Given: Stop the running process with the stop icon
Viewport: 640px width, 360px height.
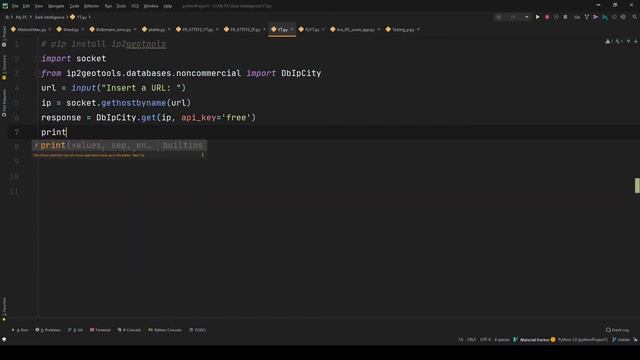Looking at the screenshot, I should (x=565, y=17).
